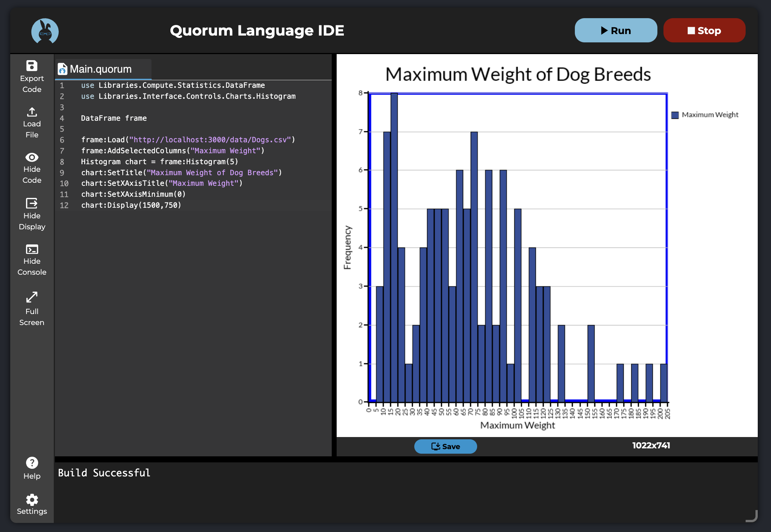The image size is (771, 532).
Task: Click the Quorum rabbit logo
Action: coord(45,31)
